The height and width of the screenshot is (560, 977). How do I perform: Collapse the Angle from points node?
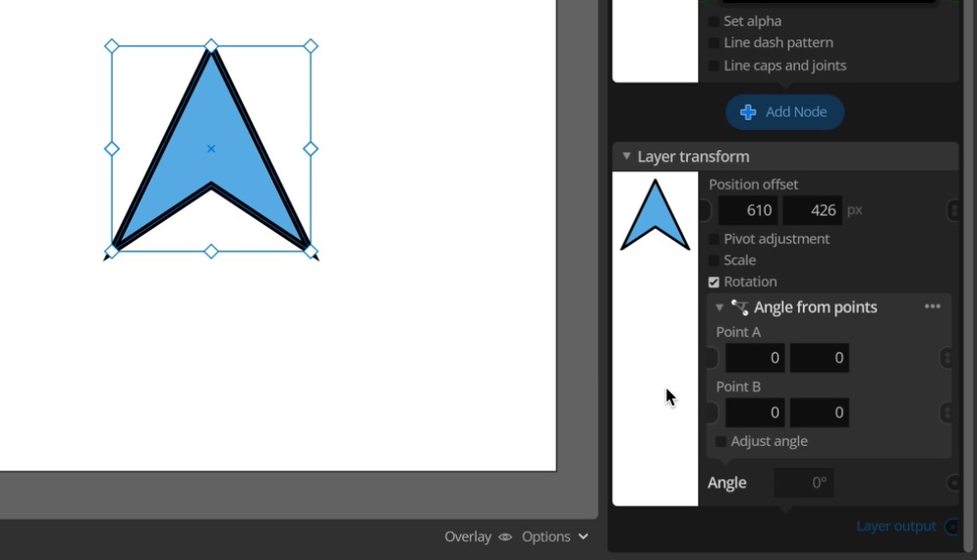point(719,308)
